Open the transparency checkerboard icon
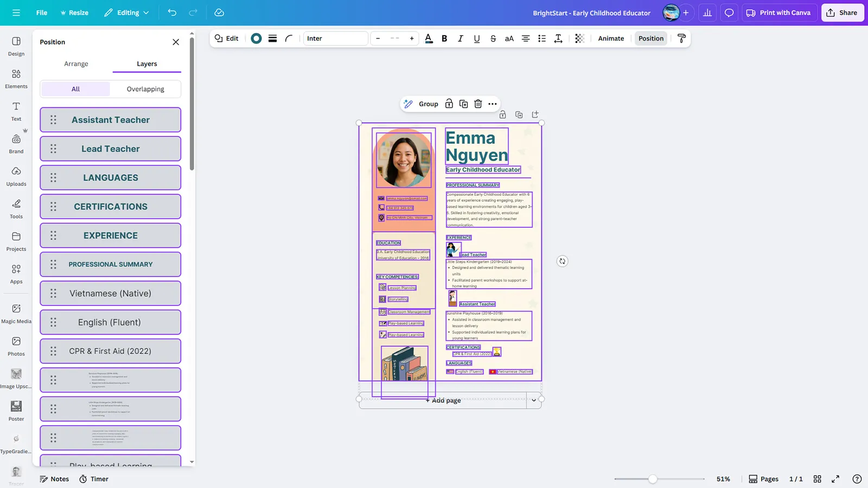 coord(579,38)
